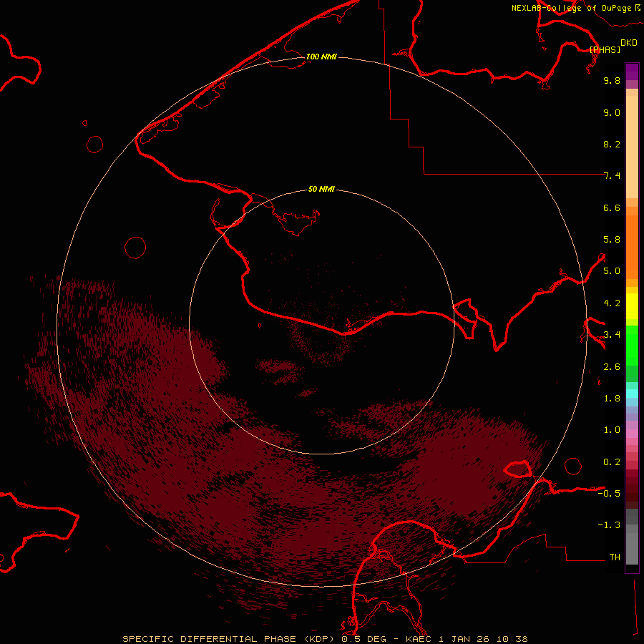Click the KAEC radar site identifier
The height and width of the screenshot is (644, 644).
point(419,639)
